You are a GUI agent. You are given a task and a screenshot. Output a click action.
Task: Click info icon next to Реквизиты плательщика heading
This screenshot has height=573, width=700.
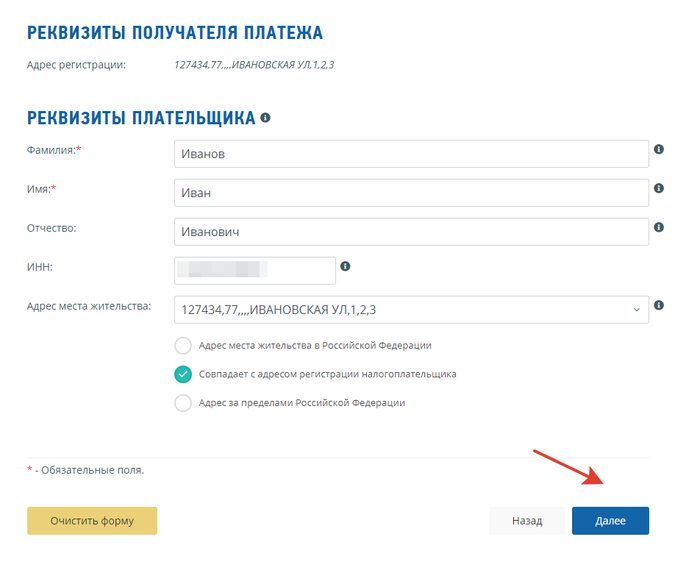click(265, 118)
